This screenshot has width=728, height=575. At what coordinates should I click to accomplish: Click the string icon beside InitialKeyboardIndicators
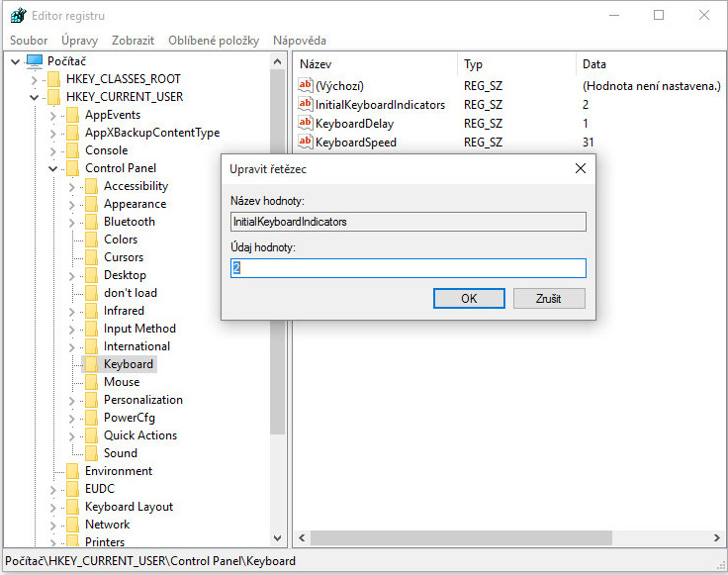(x=306, y=105)
